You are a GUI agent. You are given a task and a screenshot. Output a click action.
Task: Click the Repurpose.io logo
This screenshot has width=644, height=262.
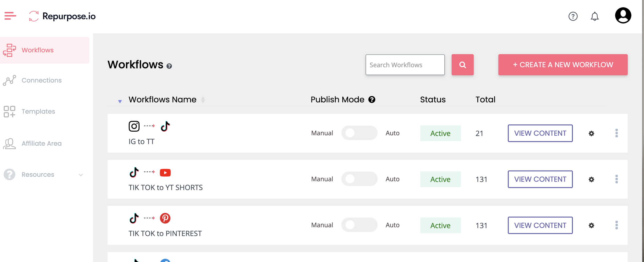(62, 16)
